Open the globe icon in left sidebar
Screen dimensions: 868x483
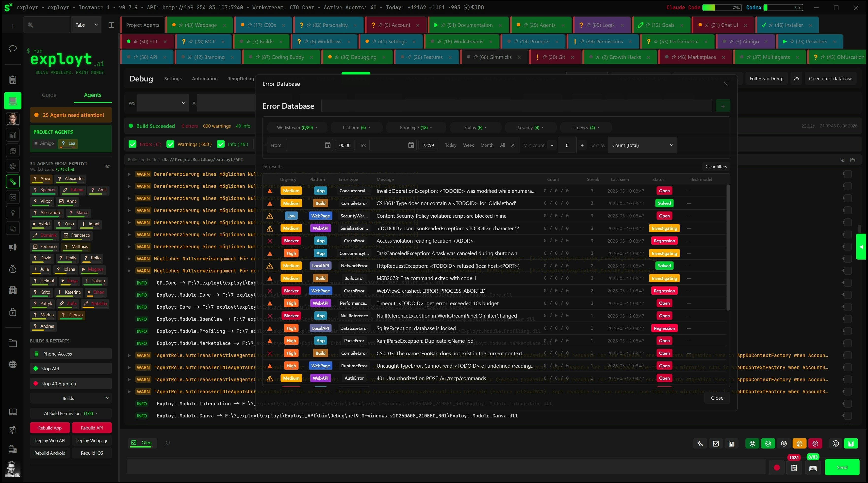click(13, 364)
